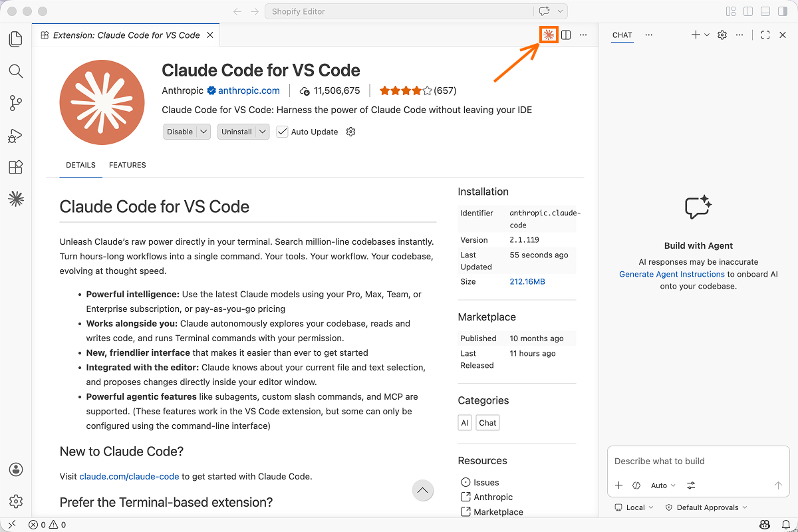Open Source Control view

pos(16,103)
